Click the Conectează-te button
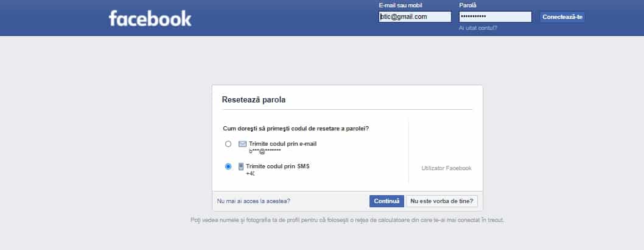The width and height of the screenshot is (644, 250). pos(562,17)
